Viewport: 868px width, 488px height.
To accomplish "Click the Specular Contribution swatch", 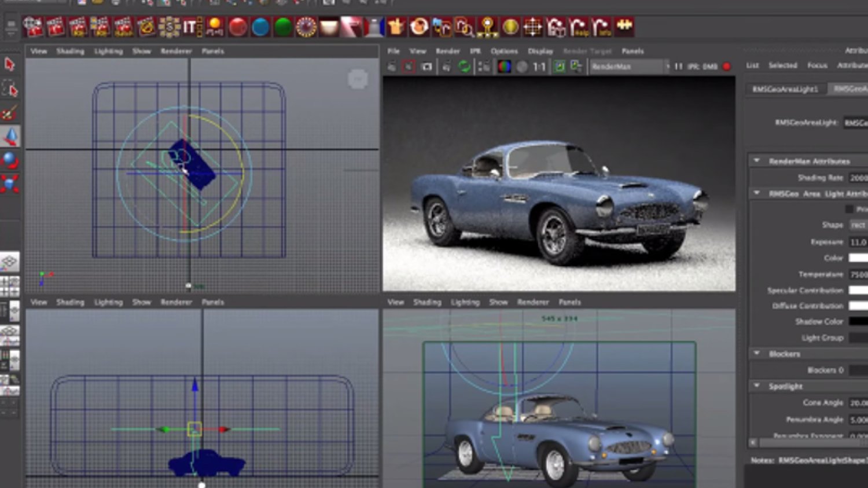I will pyautogui.click(x=858, y=291).
